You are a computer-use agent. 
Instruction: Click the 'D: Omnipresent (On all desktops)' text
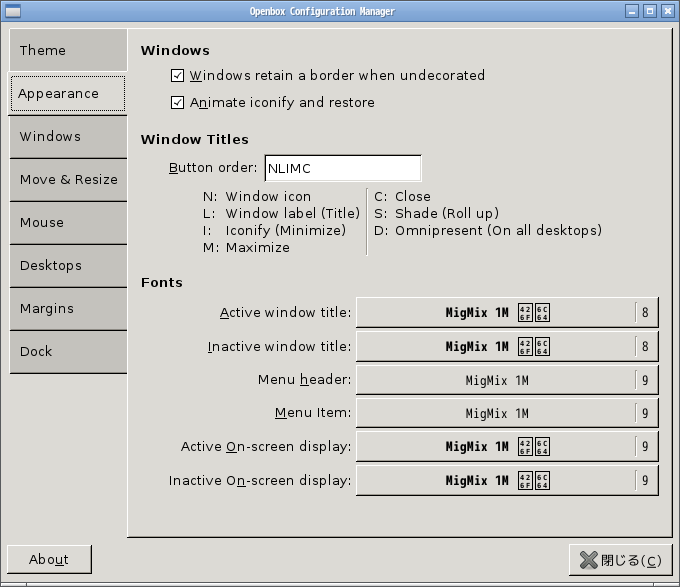pos(488,230)
